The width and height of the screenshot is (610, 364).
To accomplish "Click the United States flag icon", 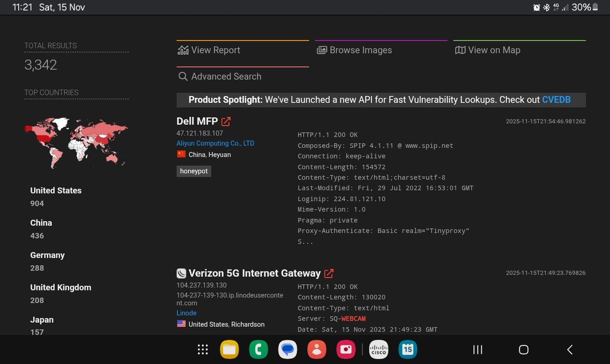I will [181, 323].
